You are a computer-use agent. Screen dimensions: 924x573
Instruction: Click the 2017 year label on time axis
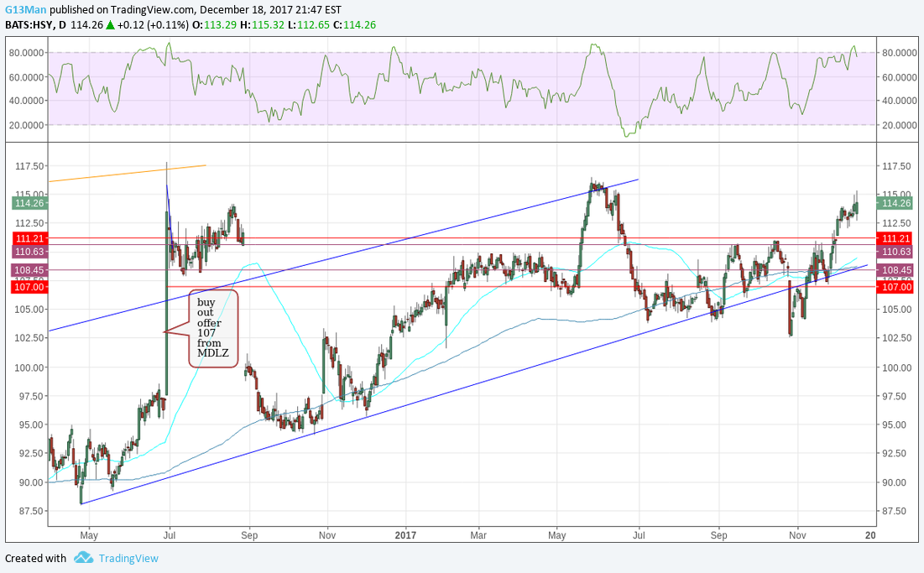coord(405,535)
